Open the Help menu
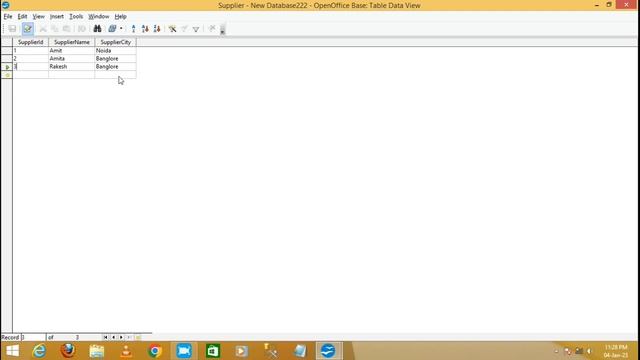 [x=120, y=16]
